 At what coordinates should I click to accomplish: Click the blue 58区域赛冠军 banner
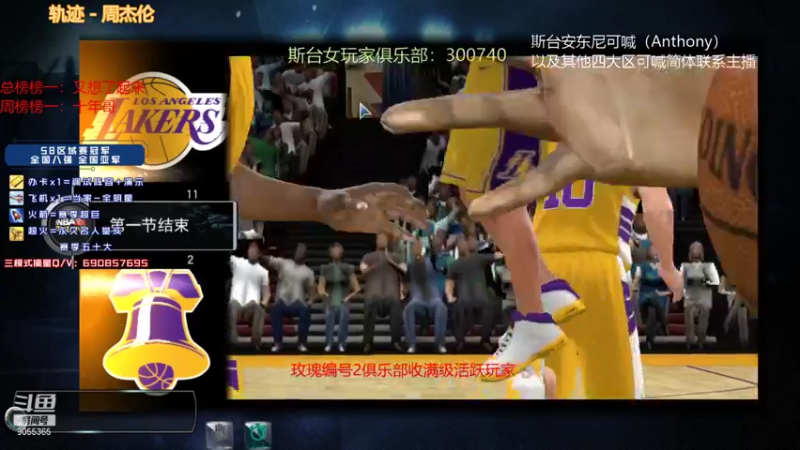click(75, 155)
